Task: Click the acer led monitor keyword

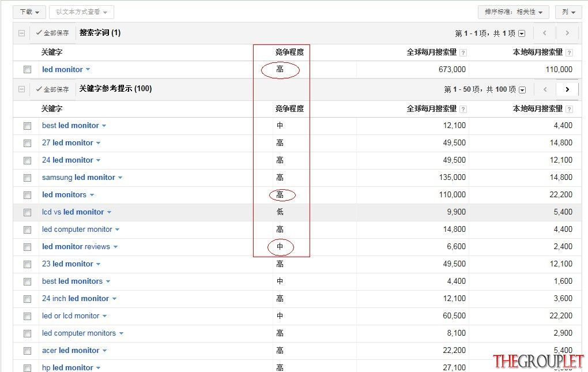Action: pyautogui.click(x=70, y=351)
